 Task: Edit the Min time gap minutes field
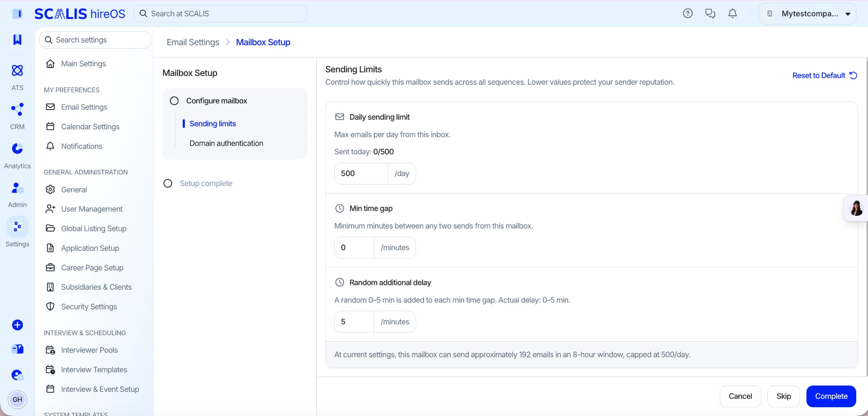point(354,248)
